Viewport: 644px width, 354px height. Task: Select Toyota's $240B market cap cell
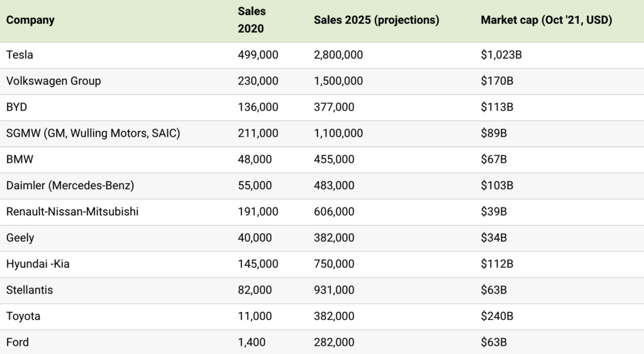(497, 317)
